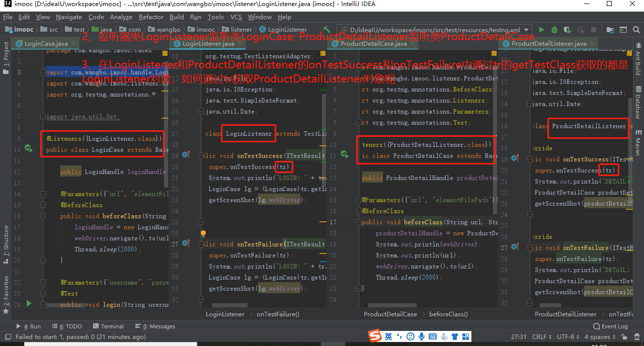Viewport: 644px width, 346px height.
Task: Toggle the 2: Favorites tool window
Action: pos(6,295)
